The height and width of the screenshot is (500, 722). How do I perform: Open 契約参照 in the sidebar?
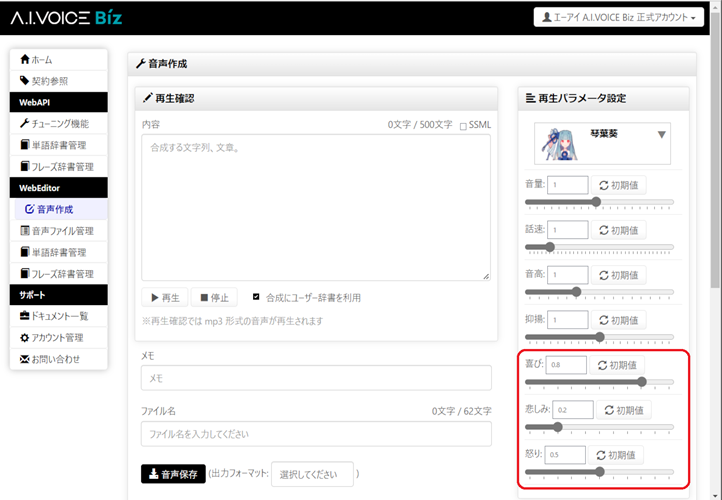[x=58, y=81]
